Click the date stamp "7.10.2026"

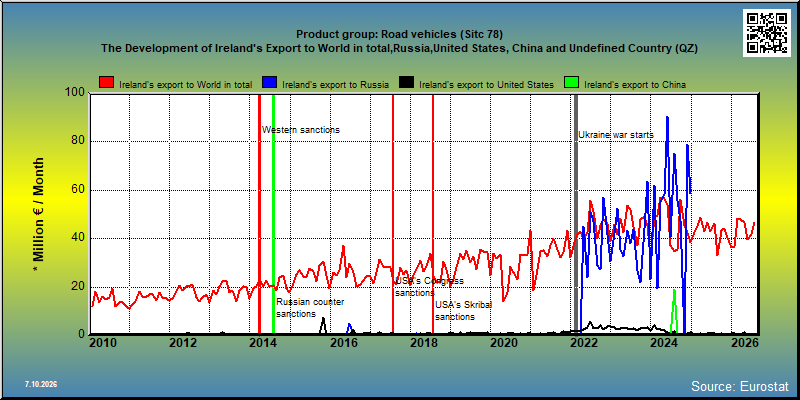tap(41, 384)
